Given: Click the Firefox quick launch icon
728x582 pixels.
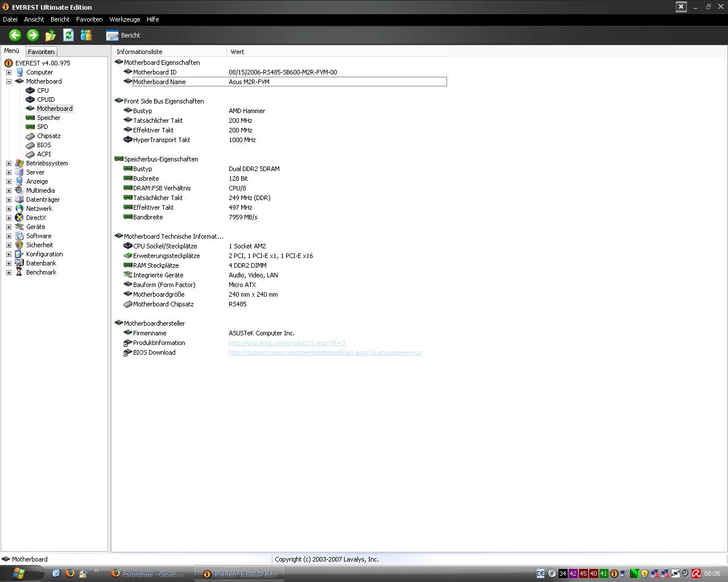Looking at the screenshot, I should click(70, 573).
